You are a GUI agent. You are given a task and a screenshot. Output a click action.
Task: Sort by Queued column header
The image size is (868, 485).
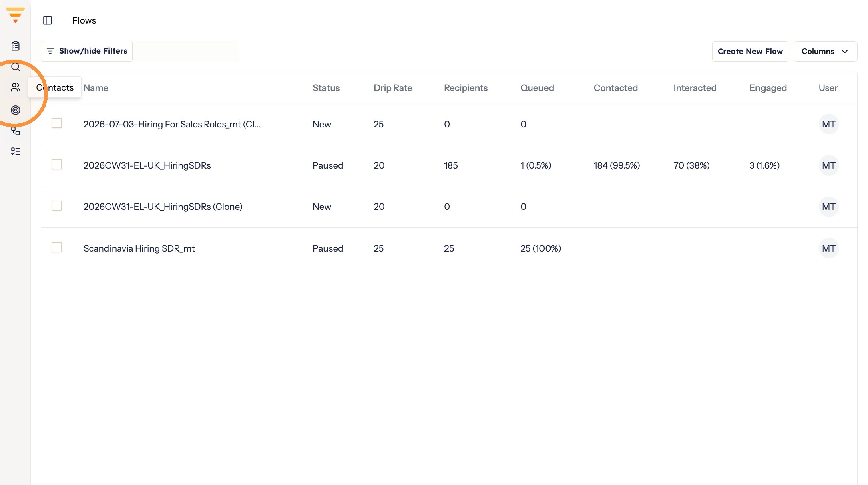pyautogui.click(x=537, y=88)
